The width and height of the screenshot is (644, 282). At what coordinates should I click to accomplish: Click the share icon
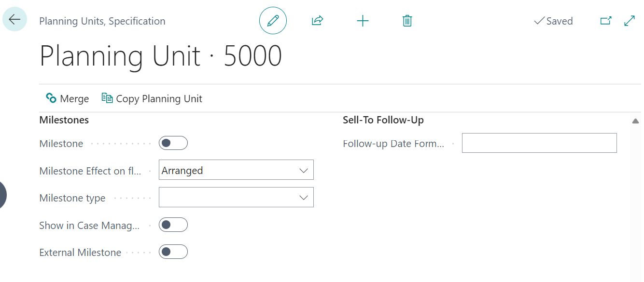[317, 21]
